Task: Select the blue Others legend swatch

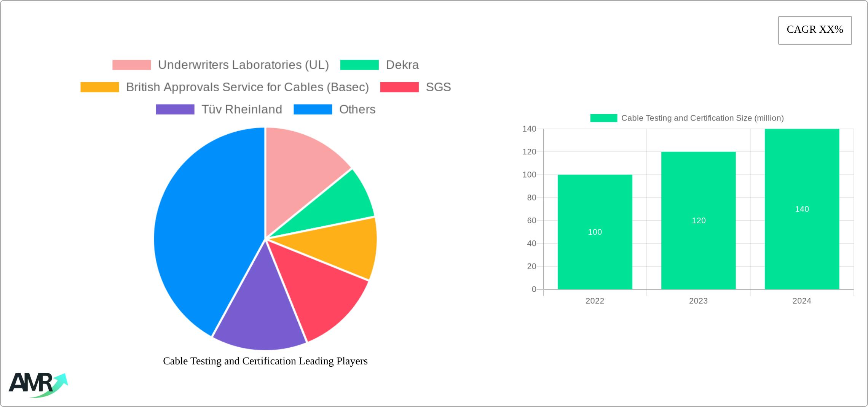Action: tap(313, 109)
